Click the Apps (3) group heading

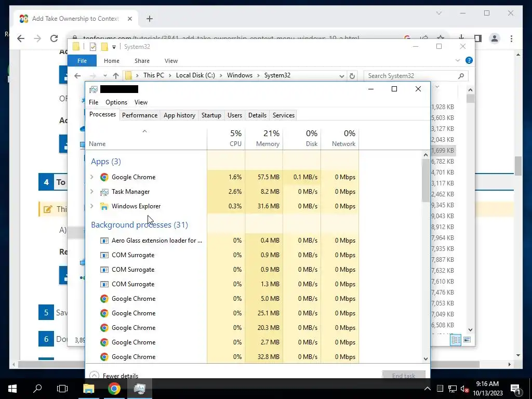click(106, 162)
